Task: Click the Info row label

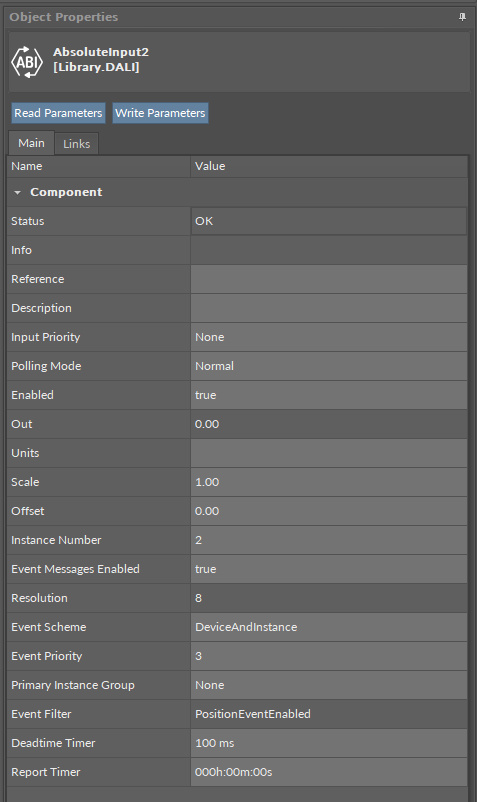Action: coord(21,250)
